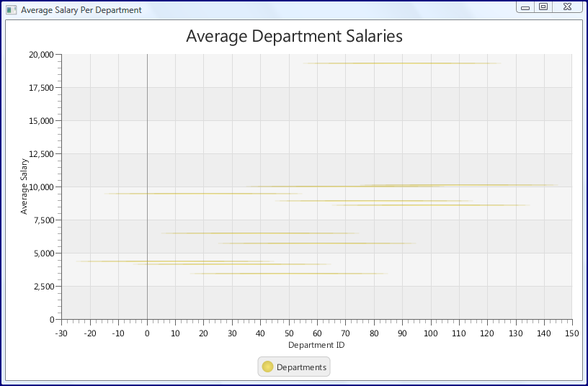
Task: Click the 100 x-axis tick label
Action: (430, 333)
